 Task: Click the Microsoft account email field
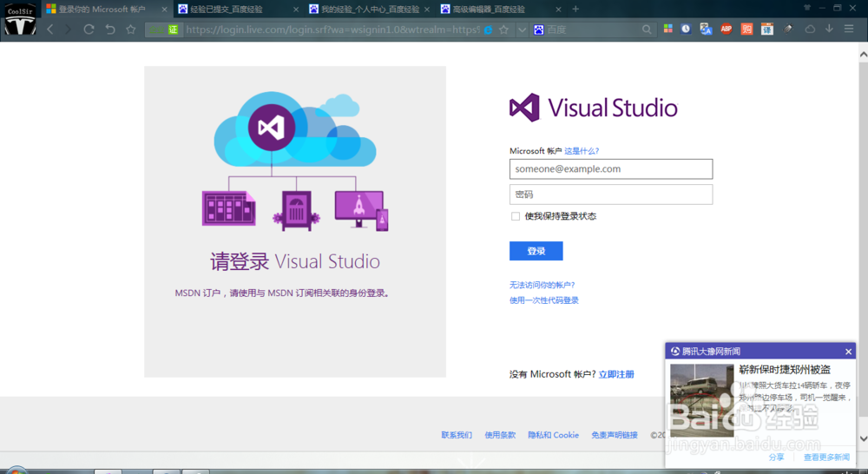[x=611, y=169]
